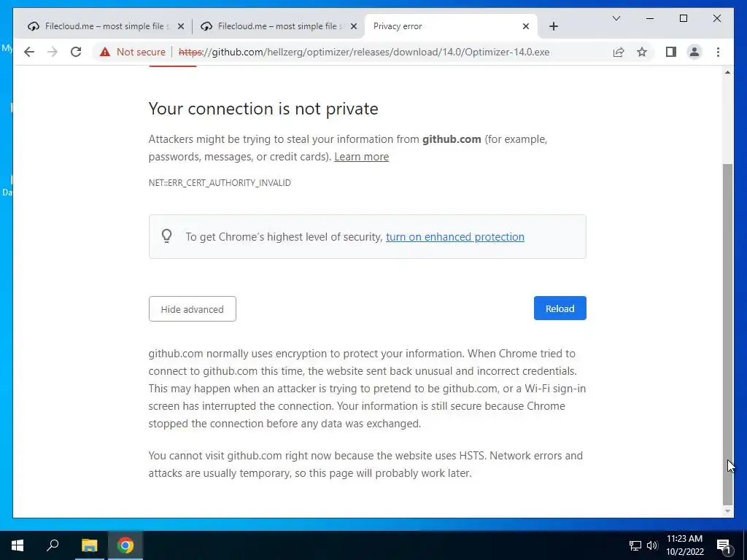
Task: Bookmark this page with the star icon
Action: [x=642, y=52]
